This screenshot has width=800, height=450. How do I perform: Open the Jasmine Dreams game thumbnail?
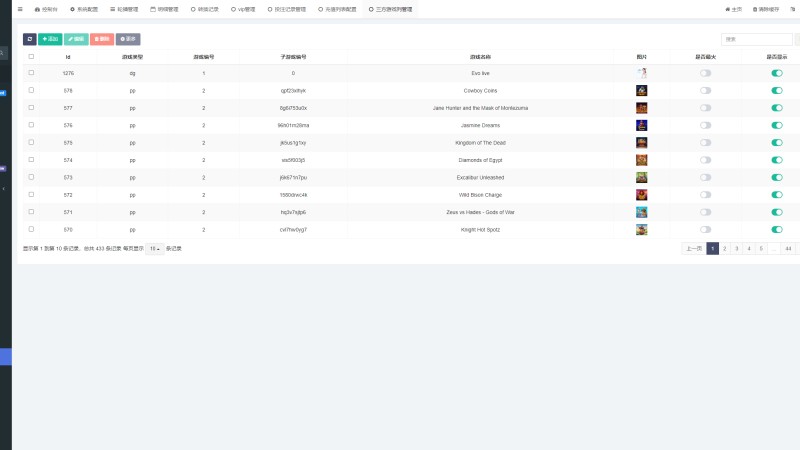[641, 125]
